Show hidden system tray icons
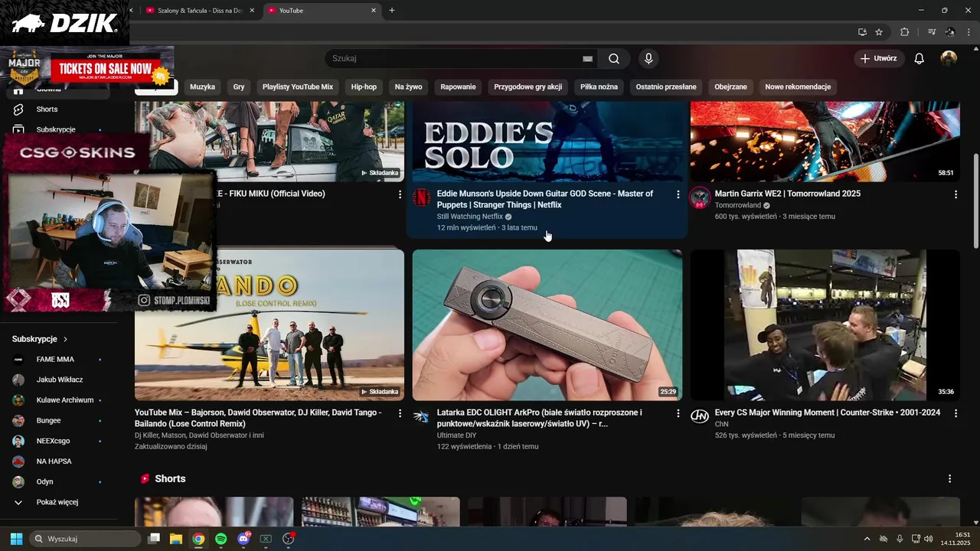This screenshot has width=980, height=551. tap(867, 539)
